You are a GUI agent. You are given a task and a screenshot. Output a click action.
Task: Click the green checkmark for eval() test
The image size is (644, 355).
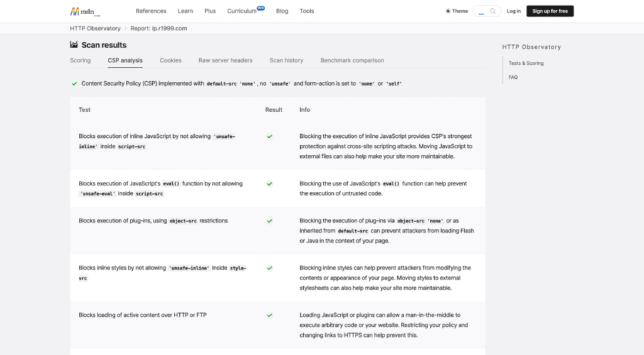[x=270, y=184]
